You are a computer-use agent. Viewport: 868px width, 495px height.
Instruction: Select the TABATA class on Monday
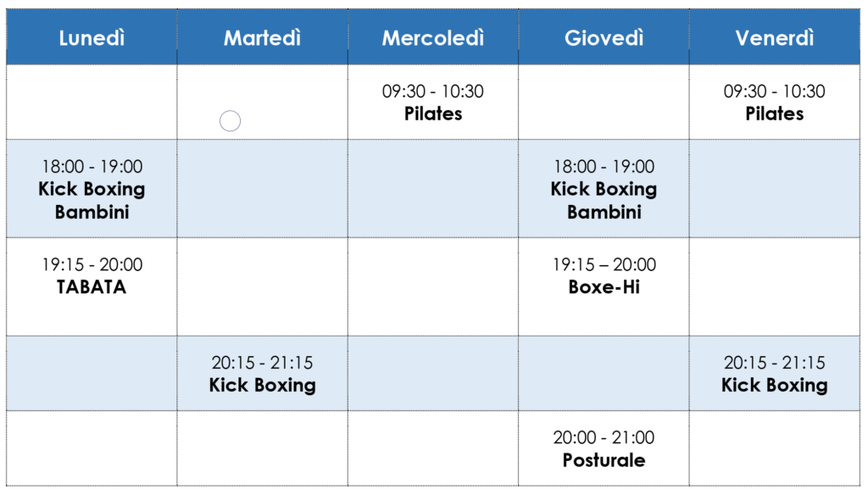coord(92,286)
